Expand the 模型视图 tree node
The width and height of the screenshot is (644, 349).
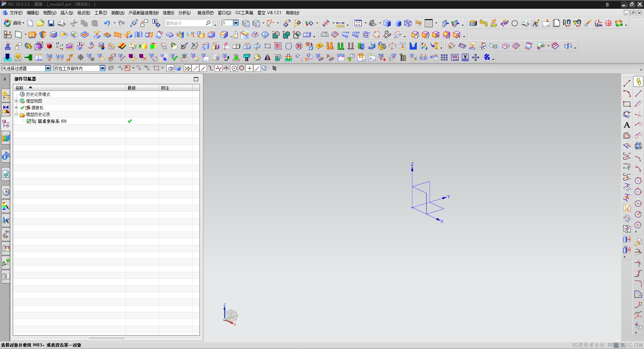click(x=16, y=101)
